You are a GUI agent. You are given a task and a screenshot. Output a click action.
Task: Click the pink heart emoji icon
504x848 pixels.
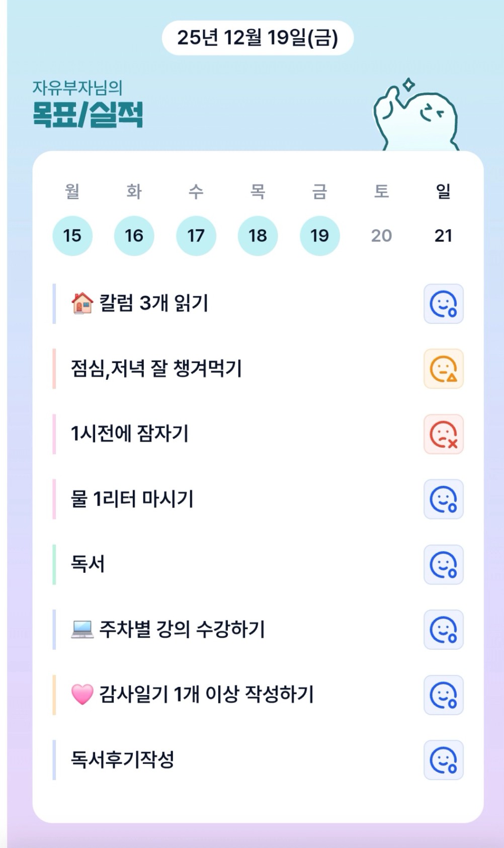pyautogui.click(x=82, y=695)
